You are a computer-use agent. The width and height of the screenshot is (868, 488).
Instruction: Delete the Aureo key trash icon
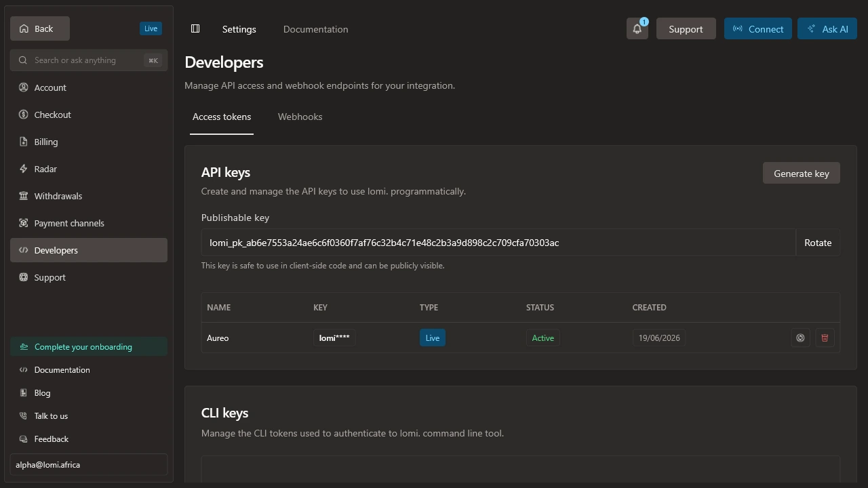[x=825, y=338]
